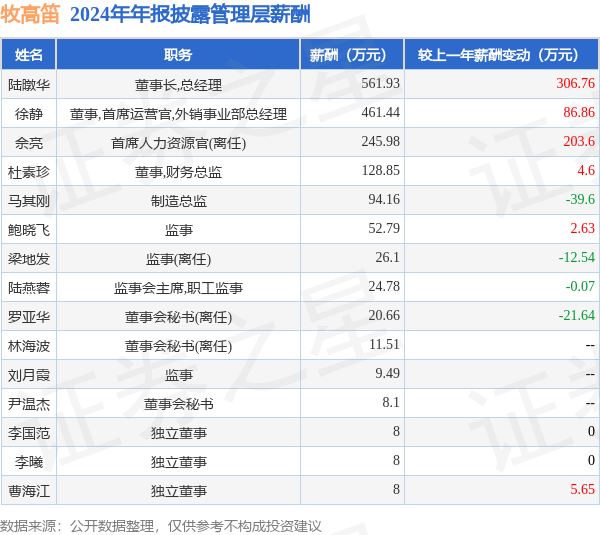Click the change value 5.65
The width and height of the screenshot is (600, 535).
[x=582, y=489]
